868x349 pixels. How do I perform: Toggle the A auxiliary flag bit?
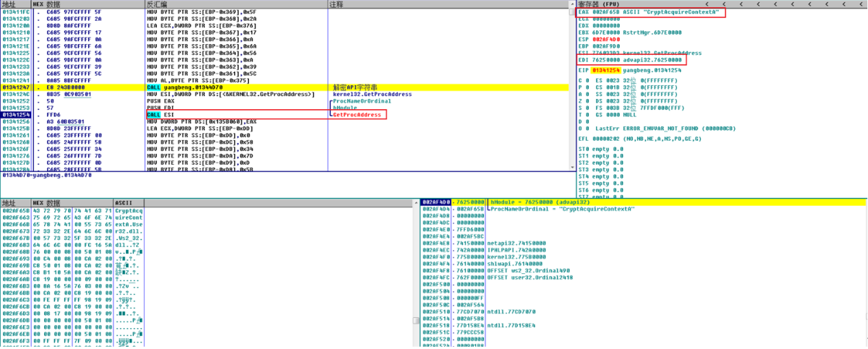pos(588,94)
